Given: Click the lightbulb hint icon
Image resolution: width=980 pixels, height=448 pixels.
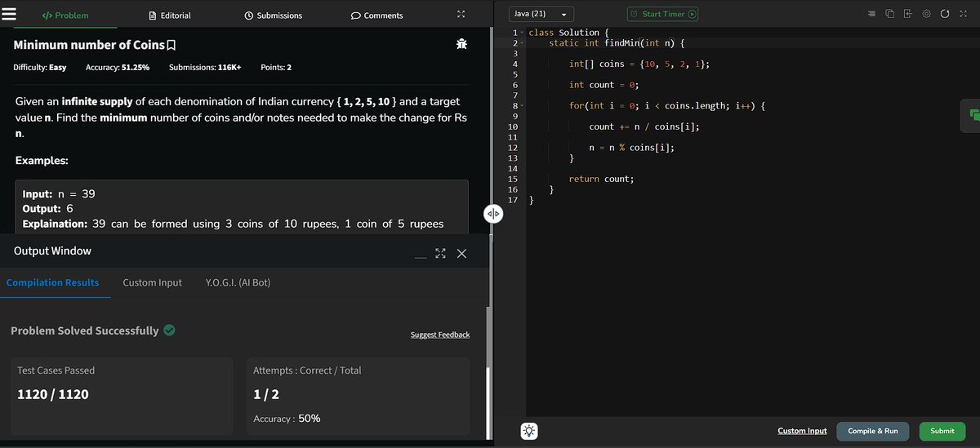Looking at the screenshot, I should 530,430.
